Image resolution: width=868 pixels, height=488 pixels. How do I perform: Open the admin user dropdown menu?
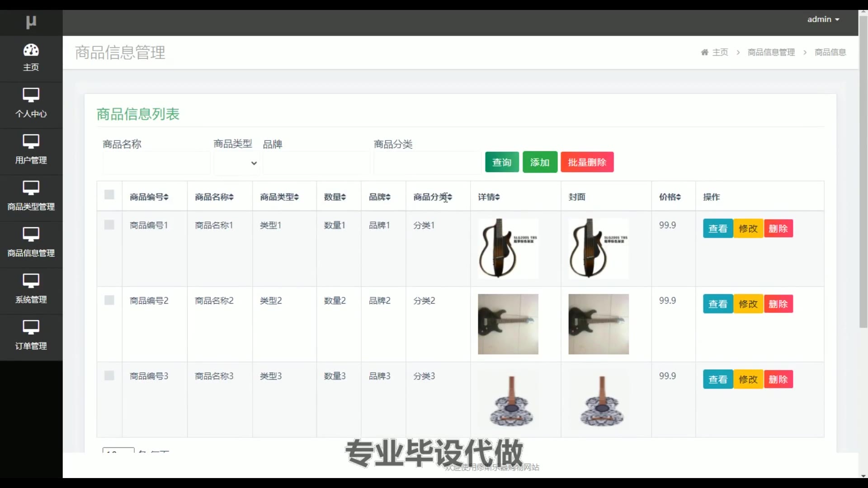tap(823, 19)
